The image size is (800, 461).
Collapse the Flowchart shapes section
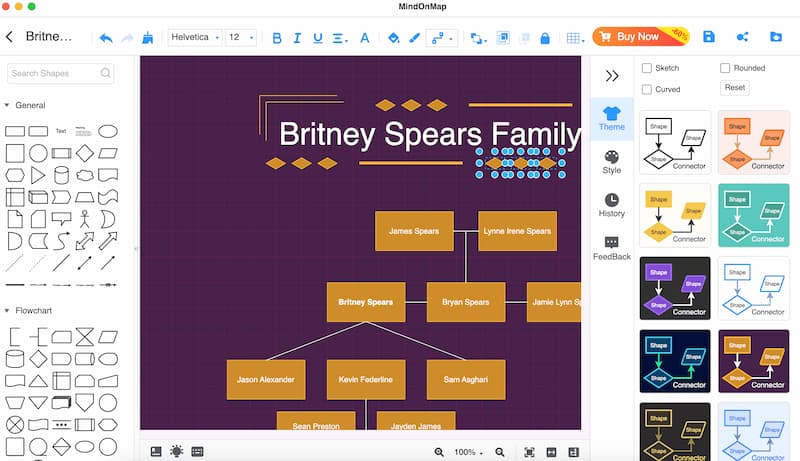pyautogui.click(x=7, y=310)
